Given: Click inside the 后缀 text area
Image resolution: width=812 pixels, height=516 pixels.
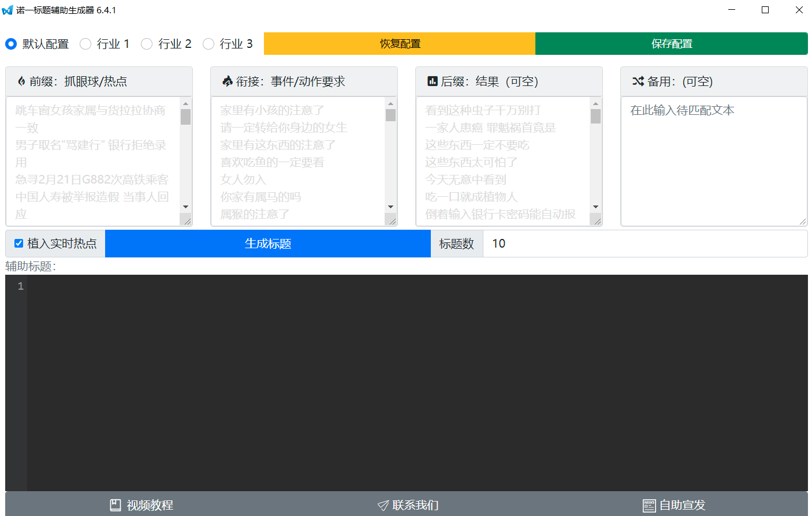Looking at the screenshot, I should (503, 161).
